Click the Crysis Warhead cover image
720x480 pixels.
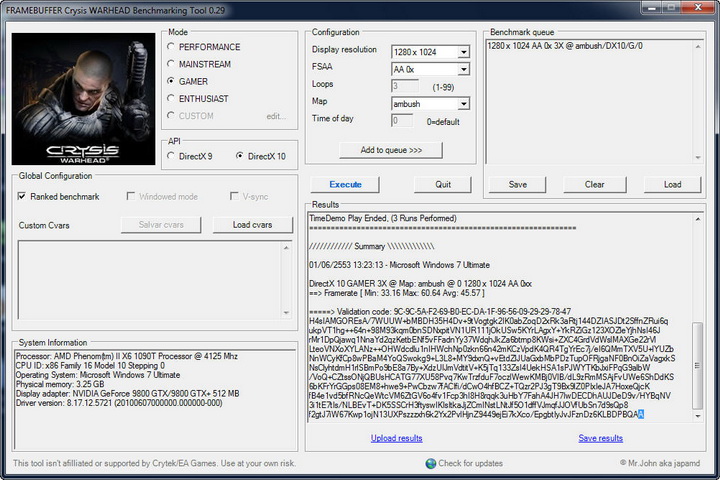84,99
